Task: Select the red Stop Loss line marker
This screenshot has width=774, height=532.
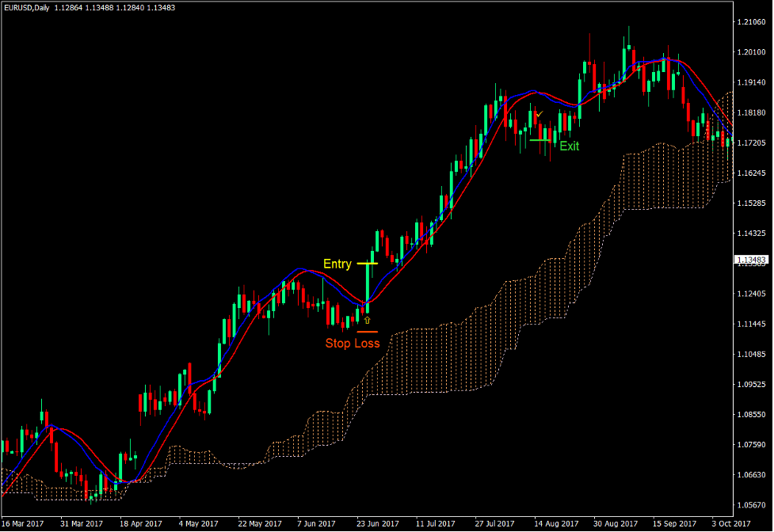Action: [367, 332]
